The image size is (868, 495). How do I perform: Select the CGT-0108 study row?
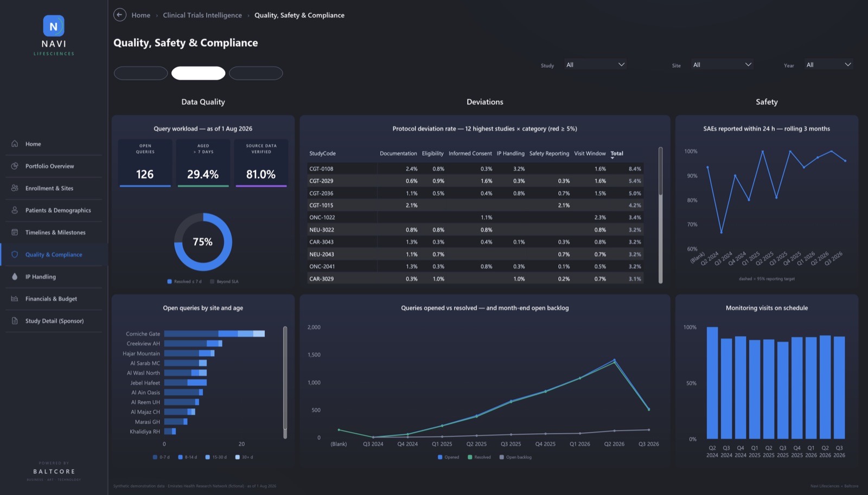pyautogui.click(x=475, y=169)
